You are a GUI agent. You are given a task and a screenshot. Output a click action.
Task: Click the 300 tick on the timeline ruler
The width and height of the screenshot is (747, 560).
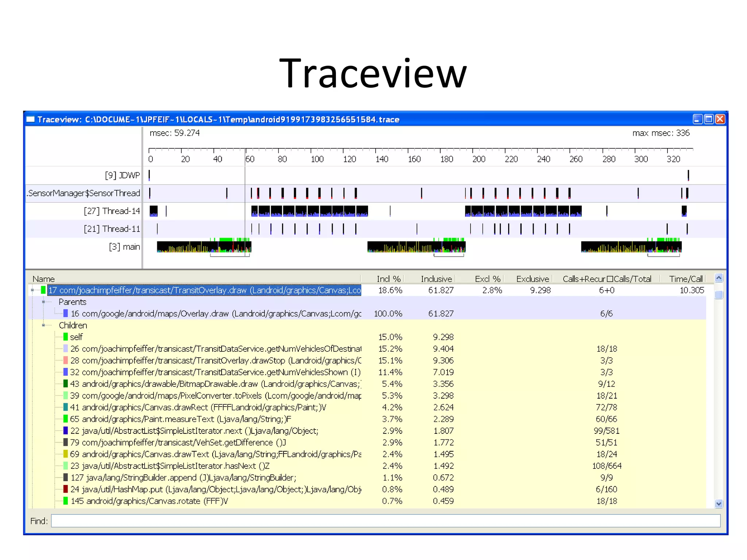point(641,159)
